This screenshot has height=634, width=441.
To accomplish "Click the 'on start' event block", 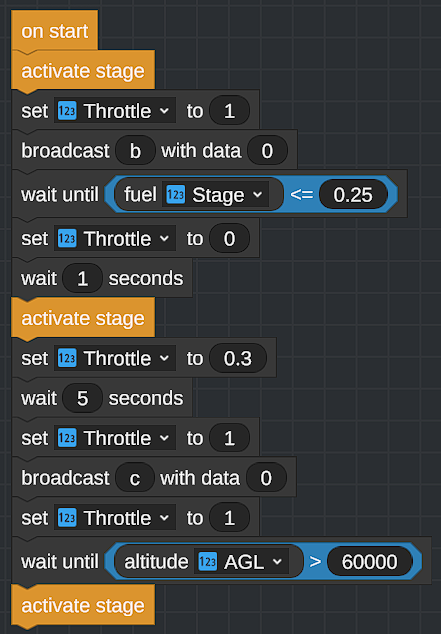I will [x=55, y=31].
